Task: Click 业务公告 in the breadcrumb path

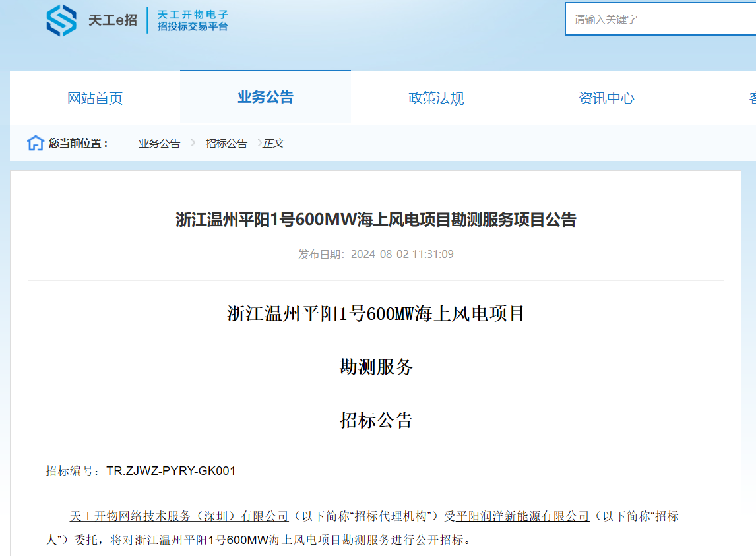Action: tap(159, 143)
